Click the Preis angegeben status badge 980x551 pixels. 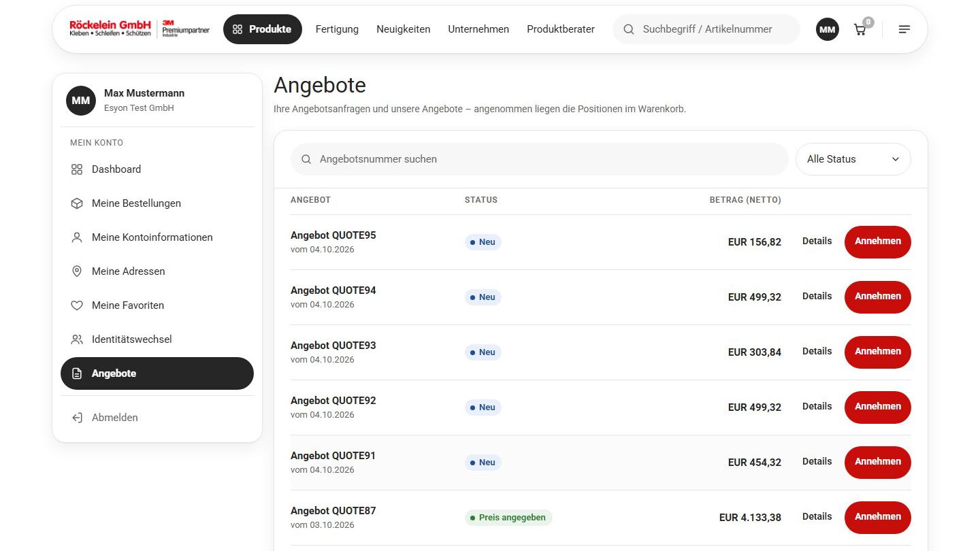[508, 518]
